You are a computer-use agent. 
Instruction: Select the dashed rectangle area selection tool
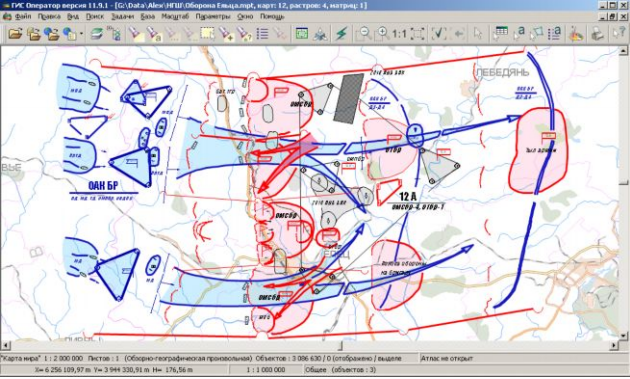point(207,34)
